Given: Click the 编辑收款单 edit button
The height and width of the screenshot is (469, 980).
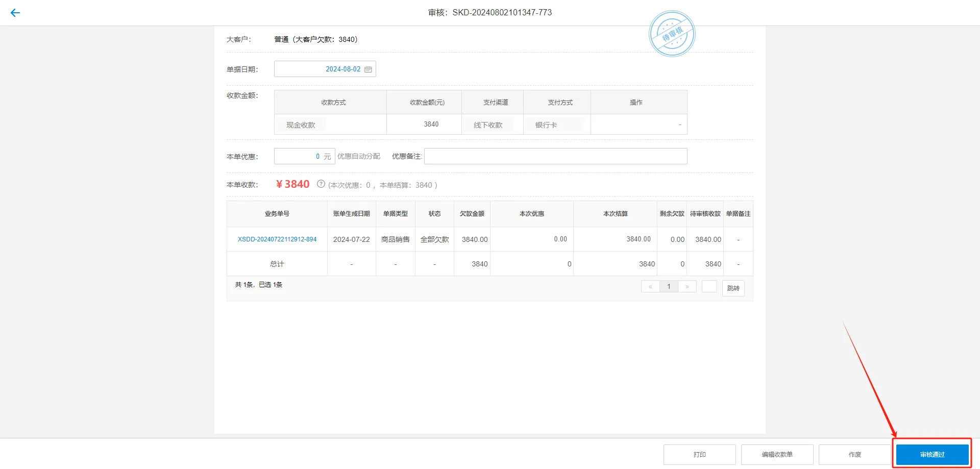Looking at the screenshot, I should pos(777,454).
